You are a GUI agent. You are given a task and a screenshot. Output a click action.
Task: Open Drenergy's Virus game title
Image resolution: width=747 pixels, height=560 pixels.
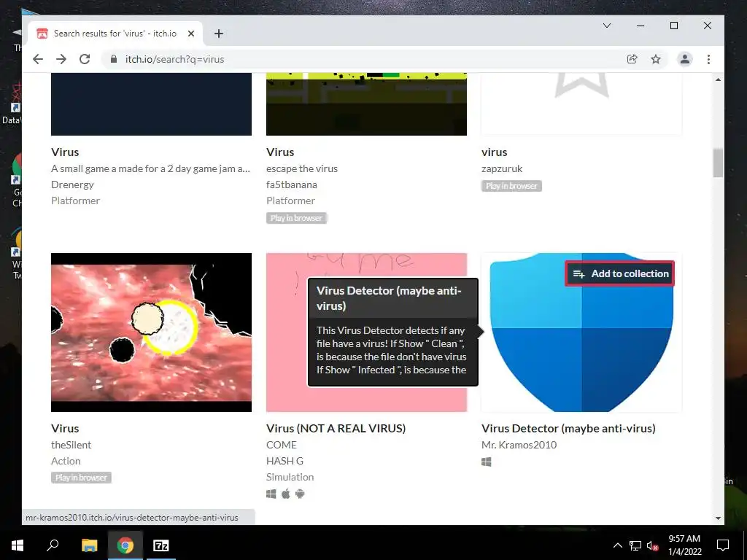coord(65,152)
